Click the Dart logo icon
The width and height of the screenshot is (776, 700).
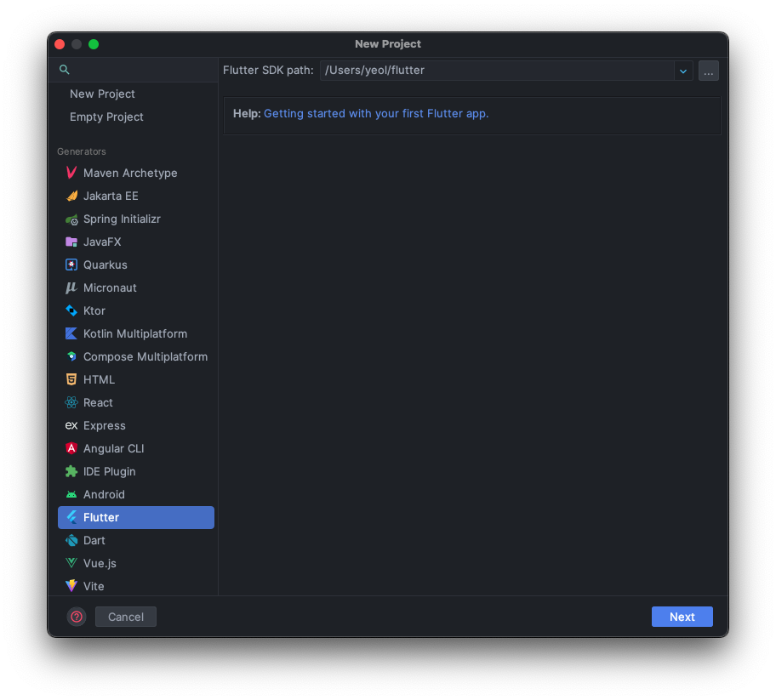tap(71, 540)
